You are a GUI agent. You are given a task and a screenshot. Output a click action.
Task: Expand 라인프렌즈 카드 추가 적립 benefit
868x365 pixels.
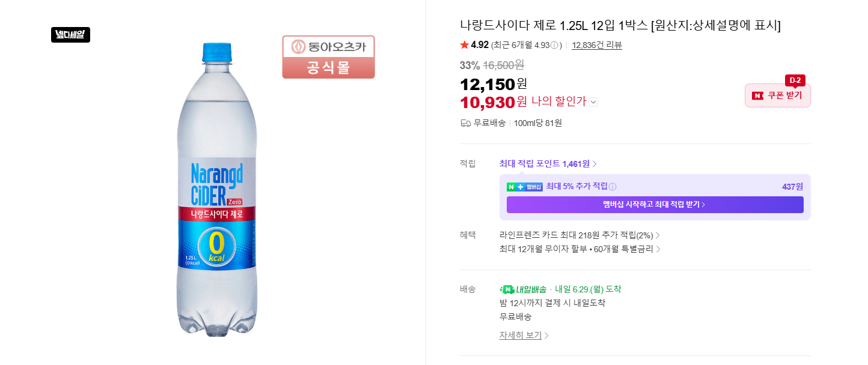pos(580,235)
